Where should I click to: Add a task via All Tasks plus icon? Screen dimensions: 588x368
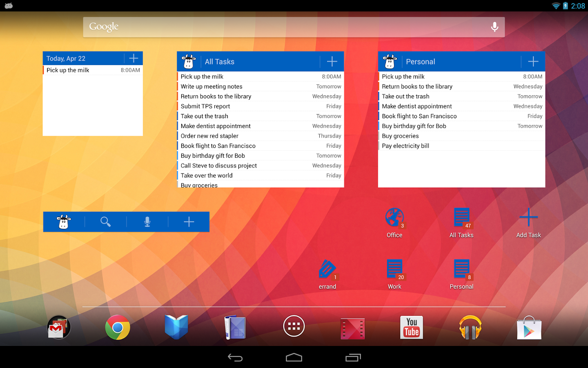[332, 62]
